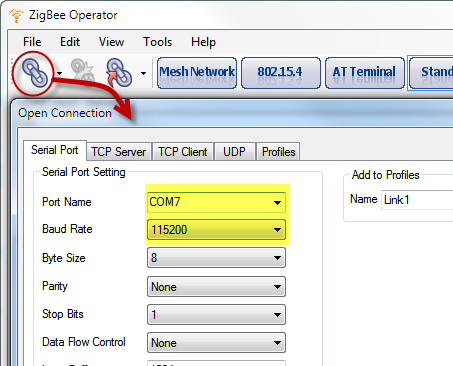Open the Tools menu

tap(157, 42)
